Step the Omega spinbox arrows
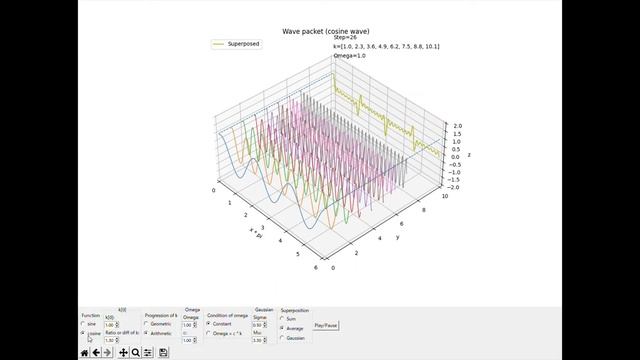 tap(195, 325)
